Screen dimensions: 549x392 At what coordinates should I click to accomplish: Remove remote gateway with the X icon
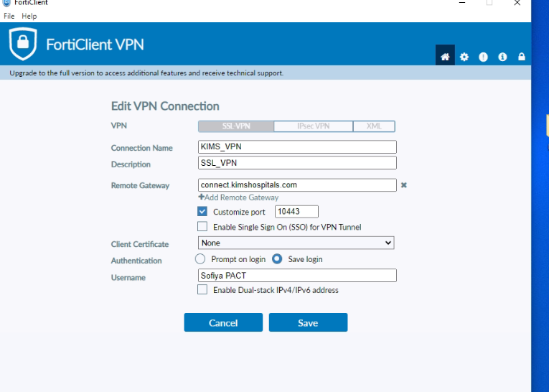(x=404, y=185)
